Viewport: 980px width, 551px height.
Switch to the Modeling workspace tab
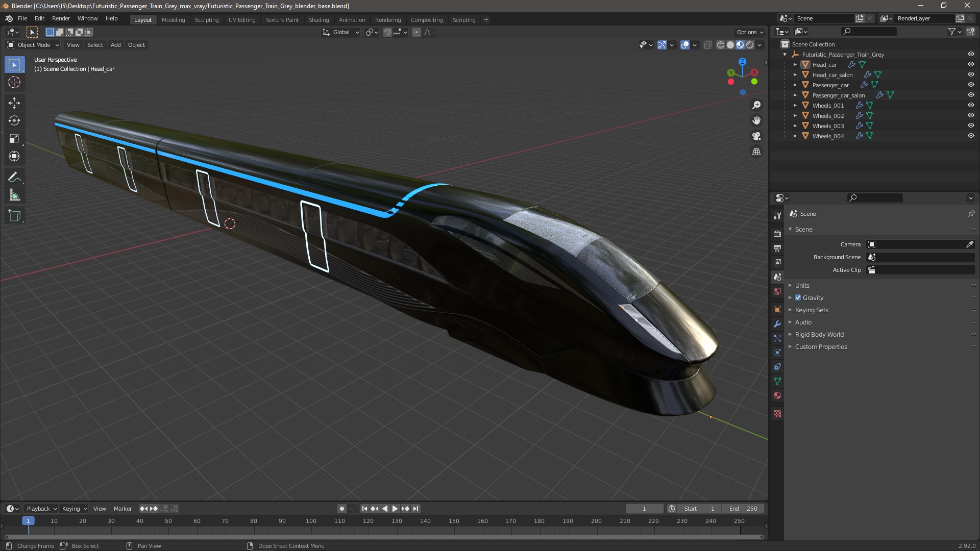(173, 20)
